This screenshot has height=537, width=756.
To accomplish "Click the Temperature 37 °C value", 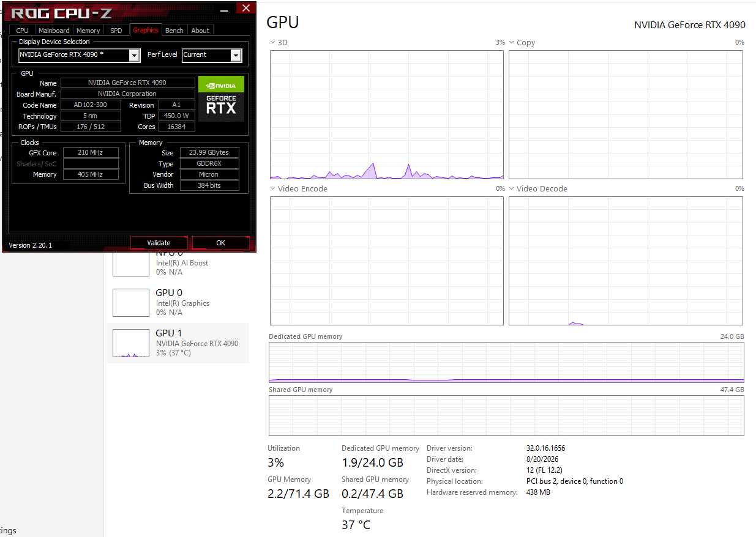I will coord(356,525).
